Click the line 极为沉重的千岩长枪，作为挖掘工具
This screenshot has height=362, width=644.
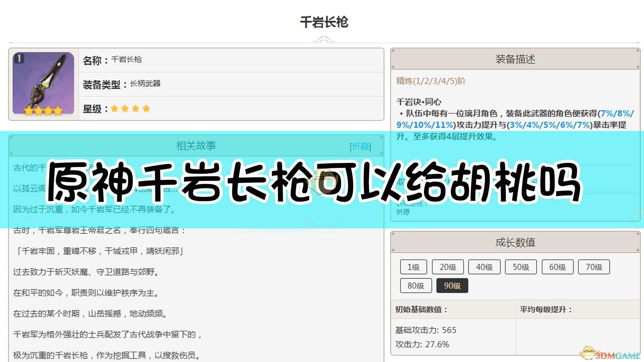click(107, 355)
